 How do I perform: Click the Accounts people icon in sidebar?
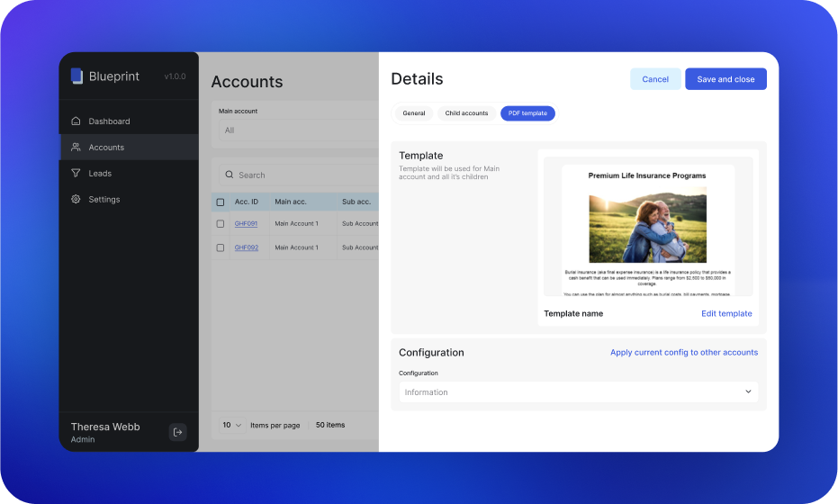click(76, 148)
